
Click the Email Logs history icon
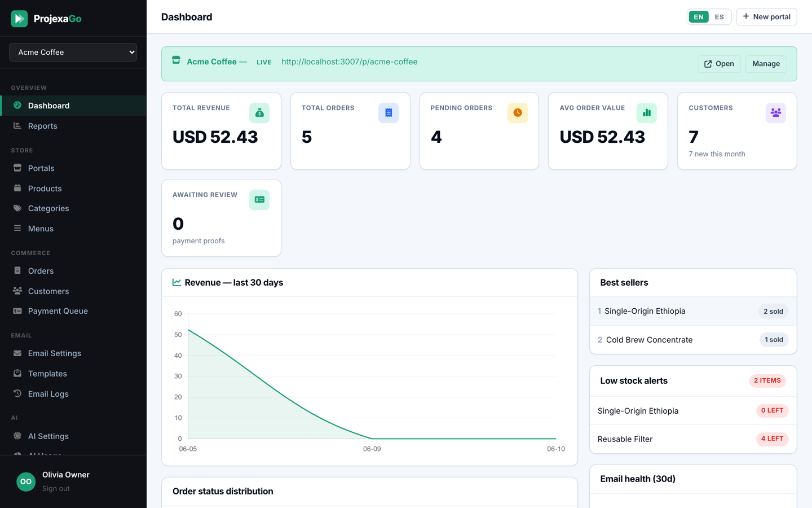pos(17,393)
